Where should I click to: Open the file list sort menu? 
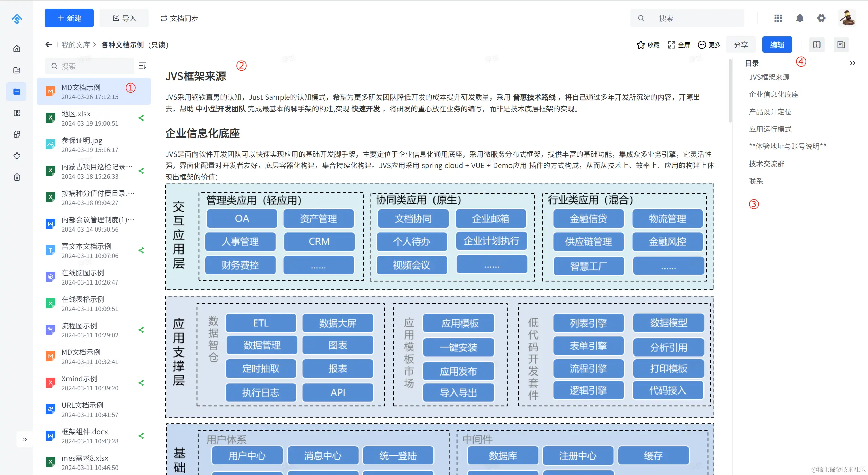142,66
